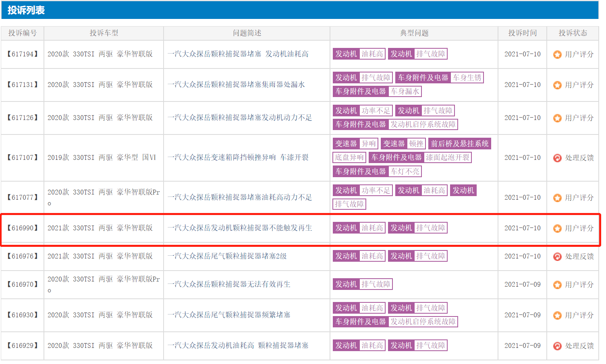Click the 功率不足 tag in row 617077
This screenshot has height=364, width=606.
tap(376, 190)
